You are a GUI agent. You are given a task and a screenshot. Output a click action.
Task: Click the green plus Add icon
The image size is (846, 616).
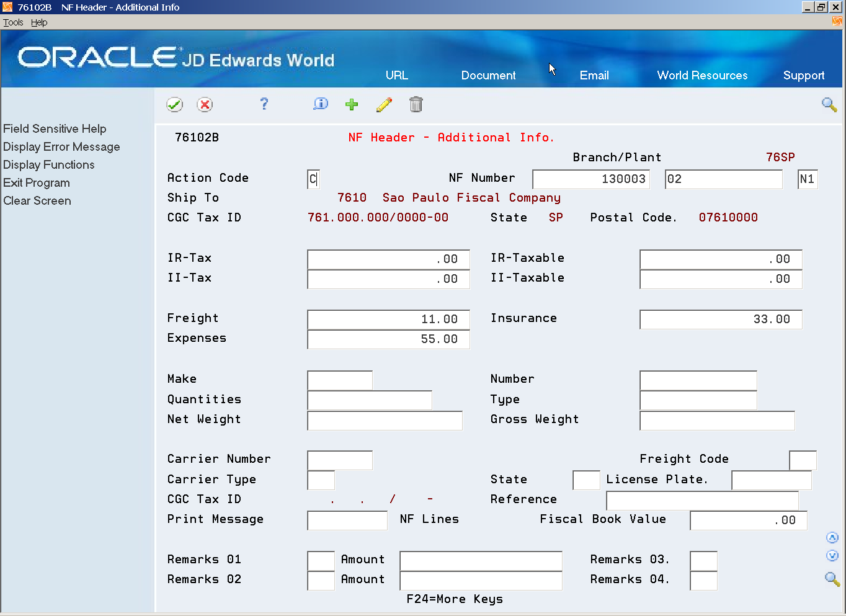click(352, 104)
